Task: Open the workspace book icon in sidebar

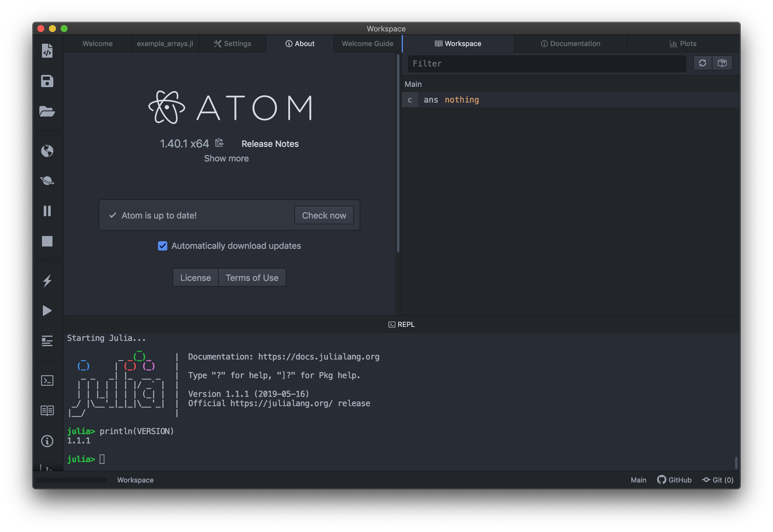Action: 47,411
